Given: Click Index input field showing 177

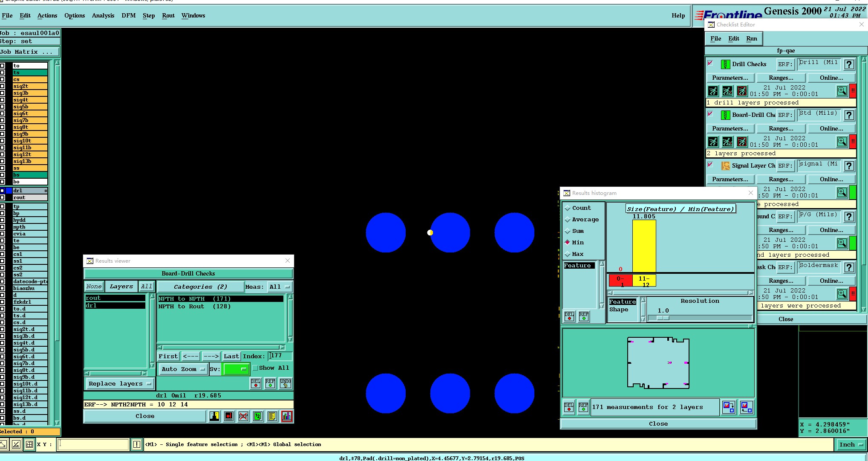Looking at the screenshot, I should click(x=280, y=356).
